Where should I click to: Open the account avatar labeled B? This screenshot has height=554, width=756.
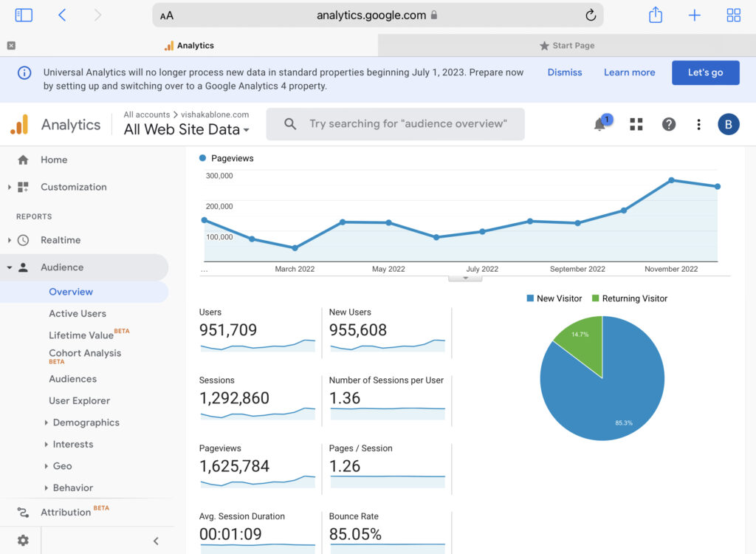pos(728,125)
